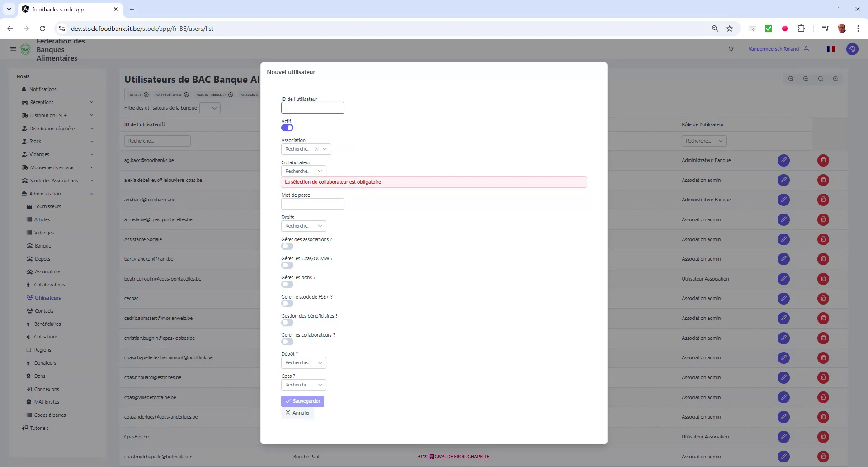This screenshot has width=868, height=467.
Task: Click the Codes à barres sidebar icon
Action: [28, 415]
